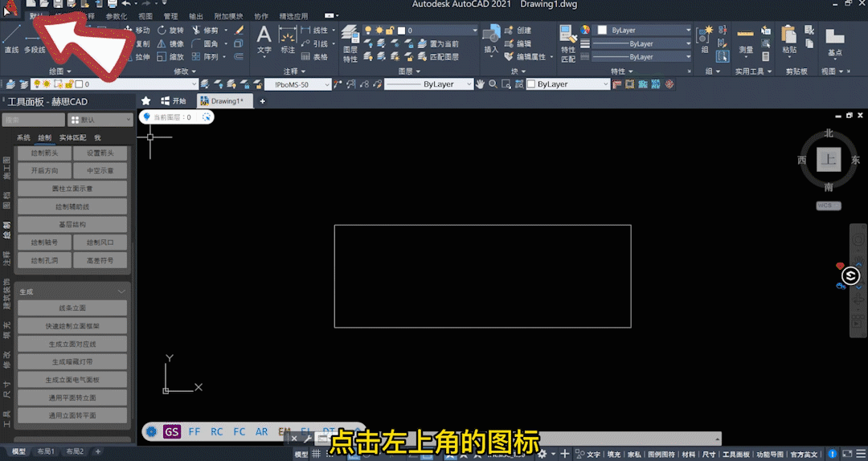Click the Undo arrow in quick access toolbar
Viewport: 868px width, 461px height.
point(127,4)
